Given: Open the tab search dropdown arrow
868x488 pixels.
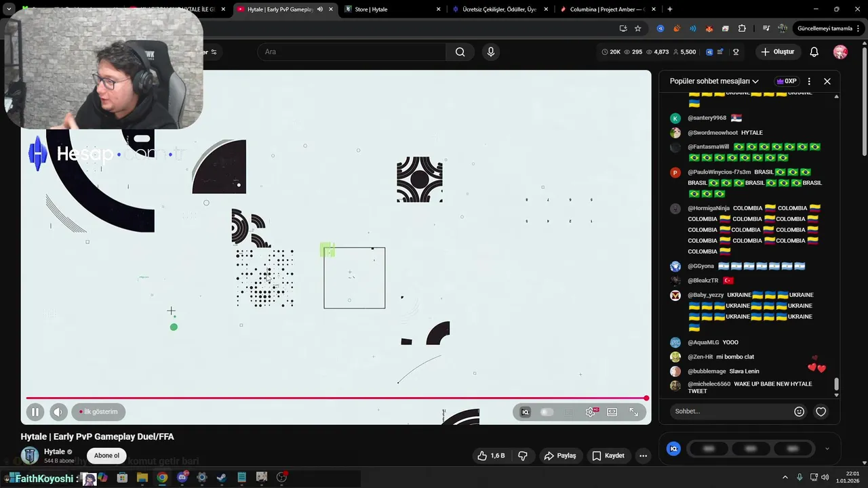Looking at the screenshot, I should pyautogui.click(x=9, y=9).
